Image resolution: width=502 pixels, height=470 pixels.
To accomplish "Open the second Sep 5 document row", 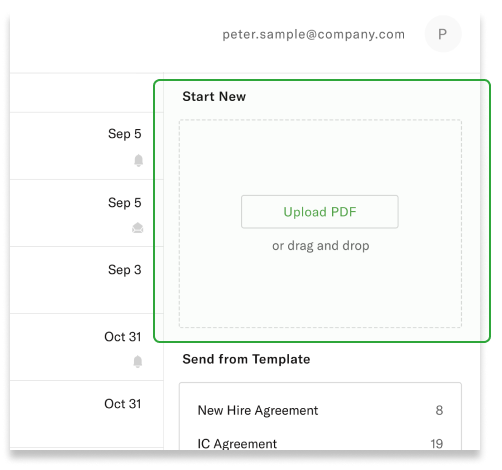I will tap(87, 213).
